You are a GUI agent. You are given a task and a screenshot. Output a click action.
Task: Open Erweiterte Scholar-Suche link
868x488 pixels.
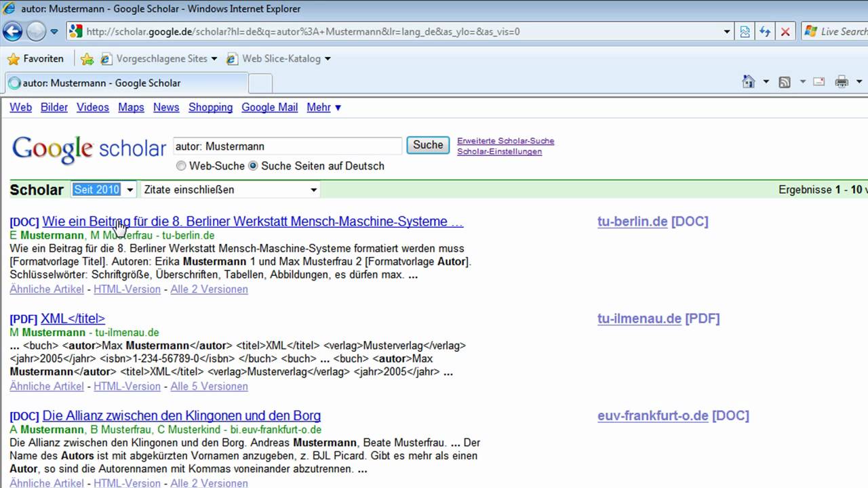506,141
